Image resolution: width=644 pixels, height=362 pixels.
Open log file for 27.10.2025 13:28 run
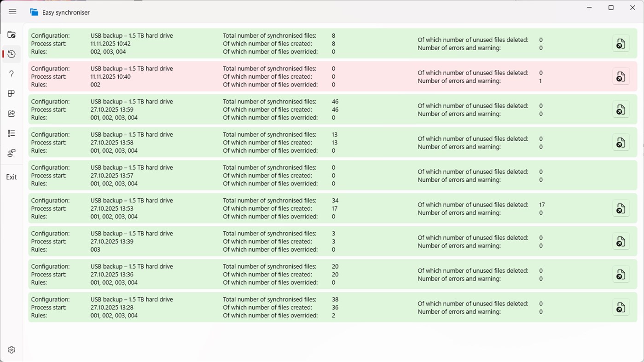pos(621,308)
